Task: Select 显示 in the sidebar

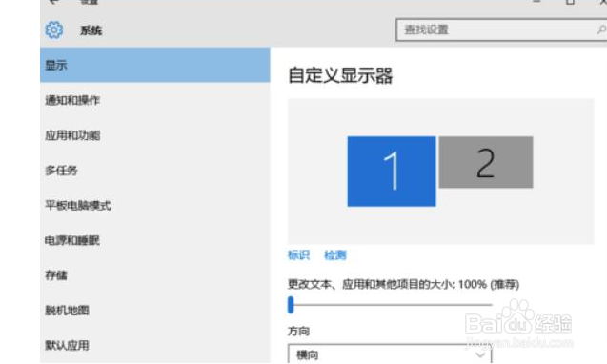Action: click(x=154, y=65)
